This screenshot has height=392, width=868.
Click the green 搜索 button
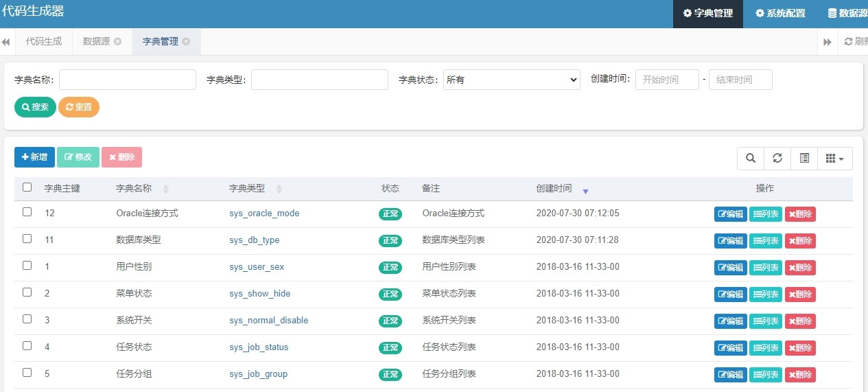point(35,107)
